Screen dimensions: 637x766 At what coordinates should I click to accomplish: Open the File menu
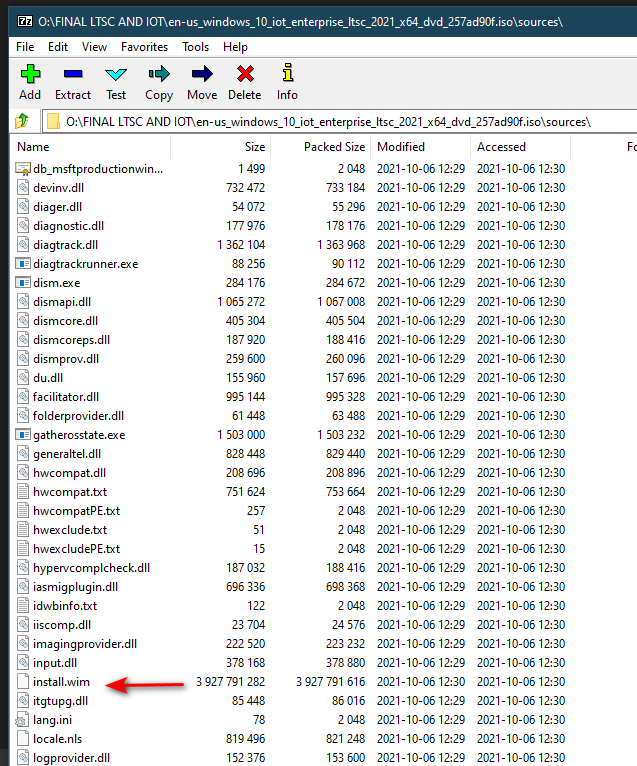pyautogui.click(x=25, y=47)
